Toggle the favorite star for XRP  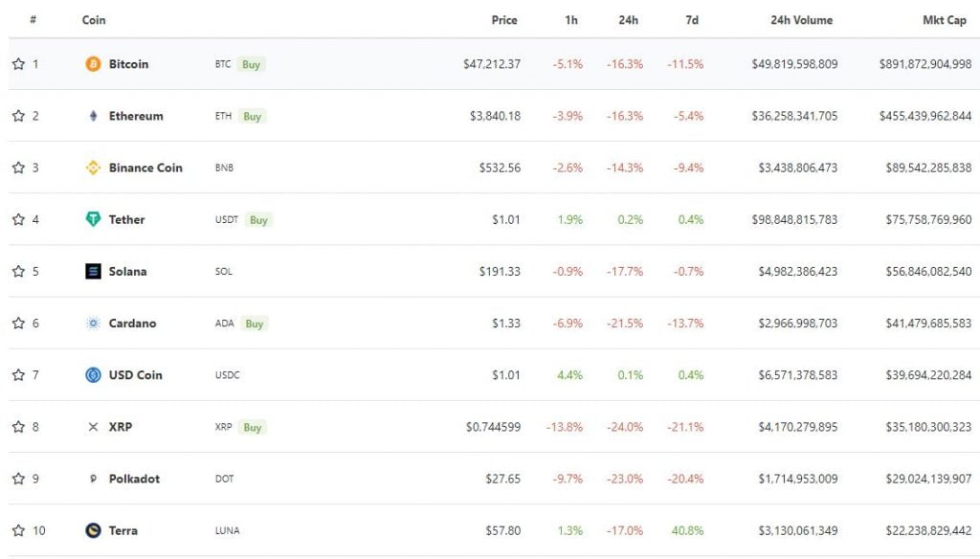coord(19,427)
